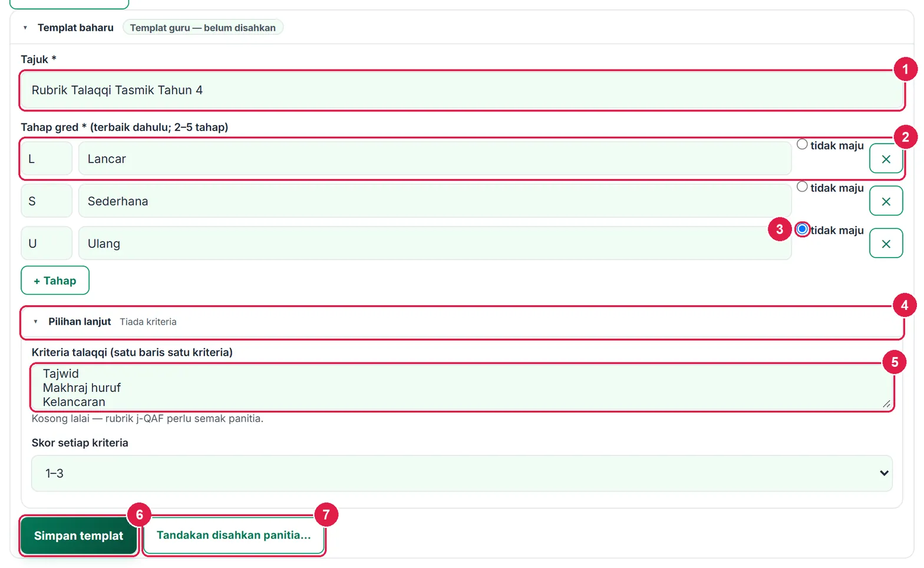Edit the Tajuk title field
This screenshot has height=568, width=924.
(462, 90)
